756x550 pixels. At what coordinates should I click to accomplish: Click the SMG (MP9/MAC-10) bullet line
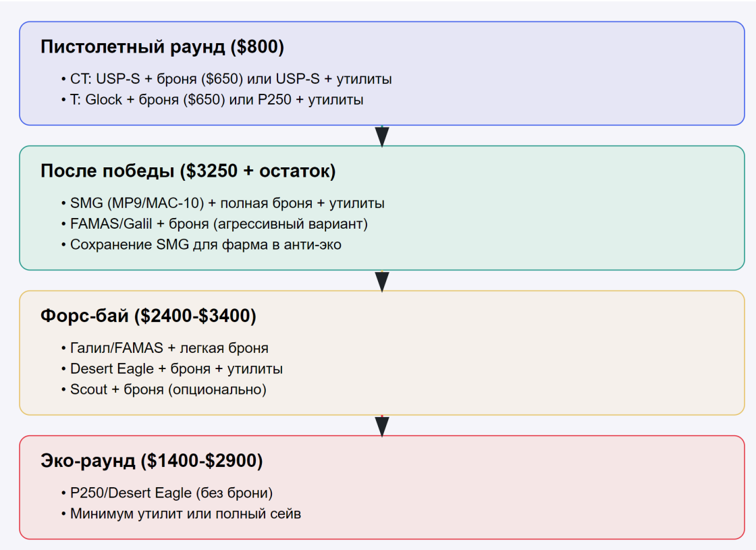click(x=227, y=203)
